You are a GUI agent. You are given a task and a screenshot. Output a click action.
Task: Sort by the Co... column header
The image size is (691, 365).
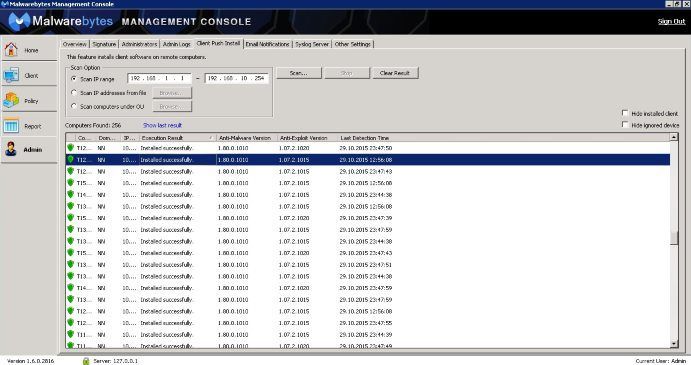click(86, 138)
